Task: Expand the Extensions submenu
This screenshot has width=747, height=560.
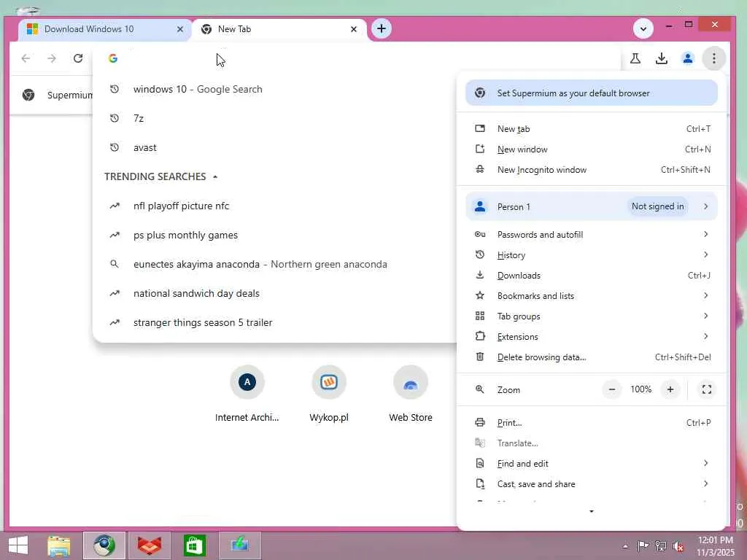Action: coord(591,337)
